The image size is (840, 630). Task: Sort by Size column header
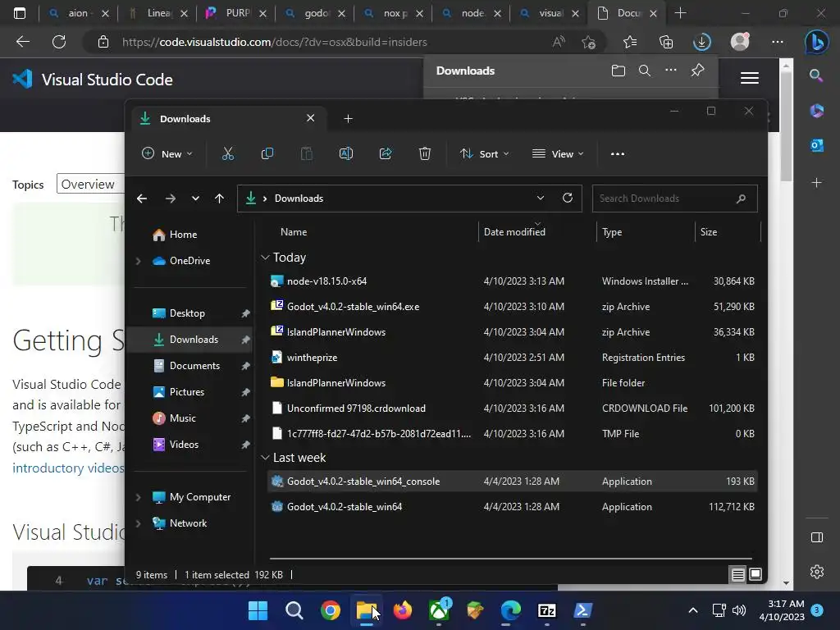coord(708,232)
